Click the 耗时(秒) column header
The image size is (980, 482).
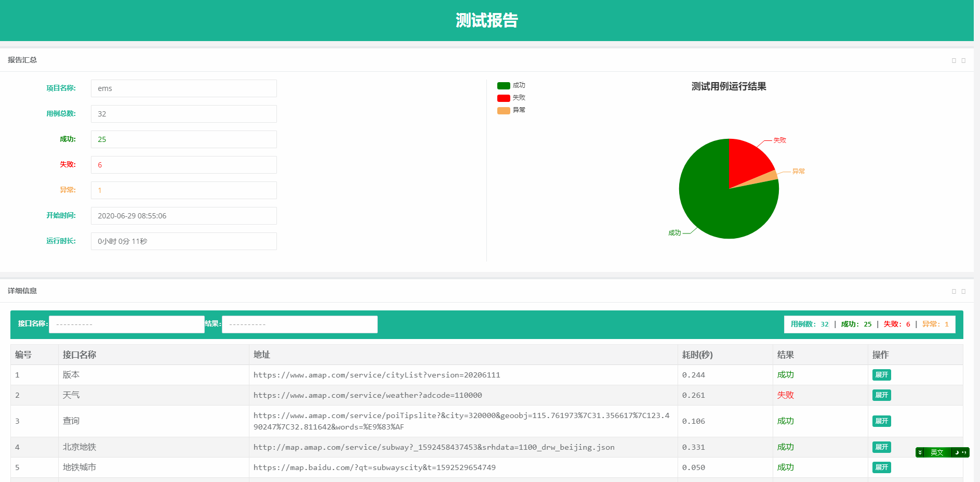pyautogui.click(x=725, y=355)
